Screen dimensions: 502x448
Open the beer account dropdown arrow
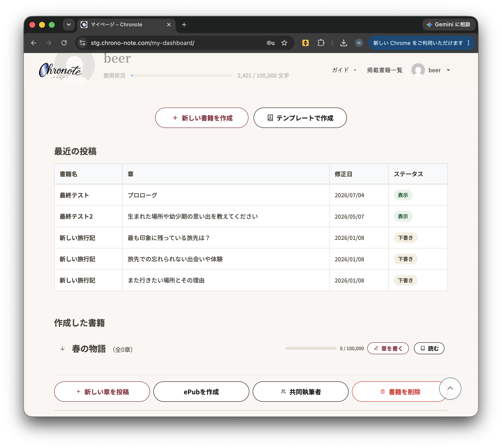448,70
